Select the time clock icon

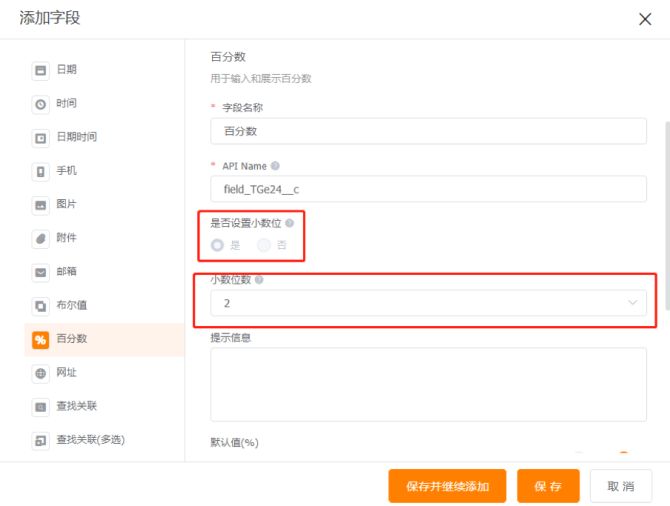(x=41, y=104)
